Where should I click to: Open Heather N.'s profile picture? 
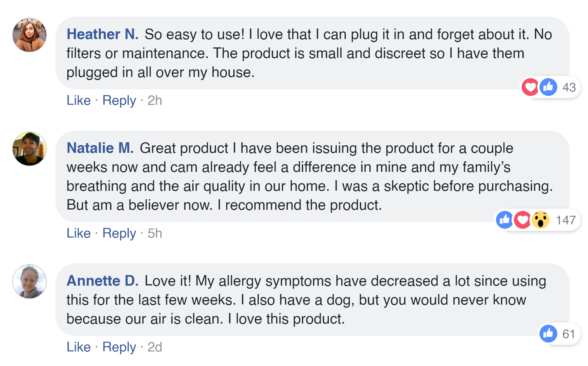coord(30,35)
